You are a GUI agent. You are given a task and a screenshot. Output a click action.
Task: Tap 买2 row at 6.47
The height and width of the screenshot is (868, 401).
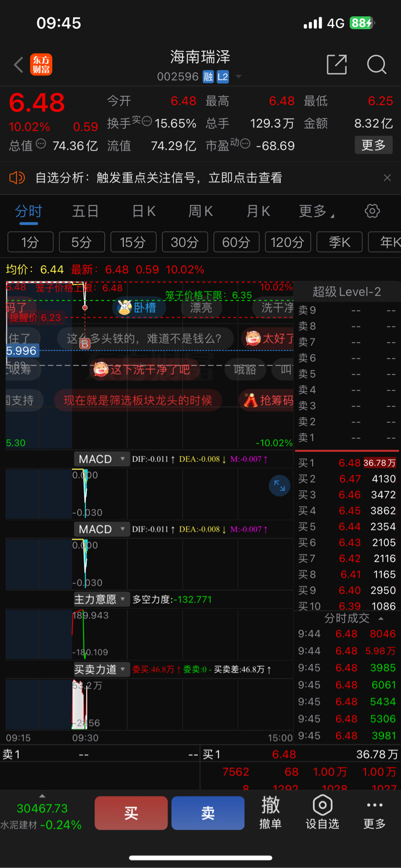347,479
